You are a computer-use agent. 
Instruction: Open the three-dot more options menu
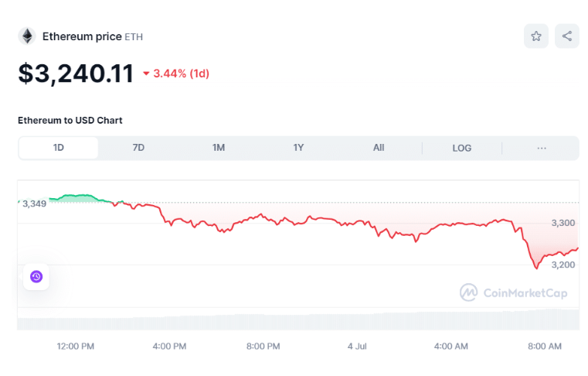tap(542, 148)
